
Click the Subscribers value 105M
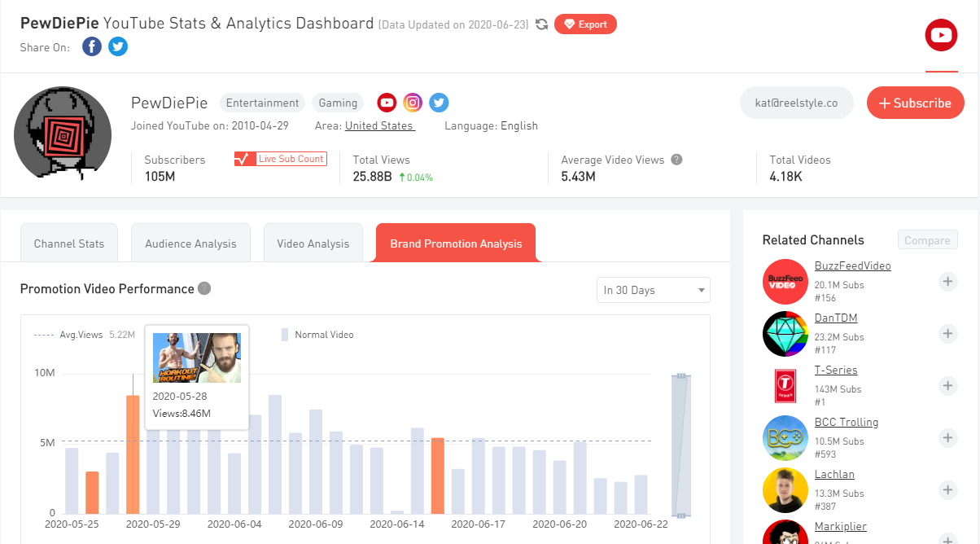click(x=160, y=176)
